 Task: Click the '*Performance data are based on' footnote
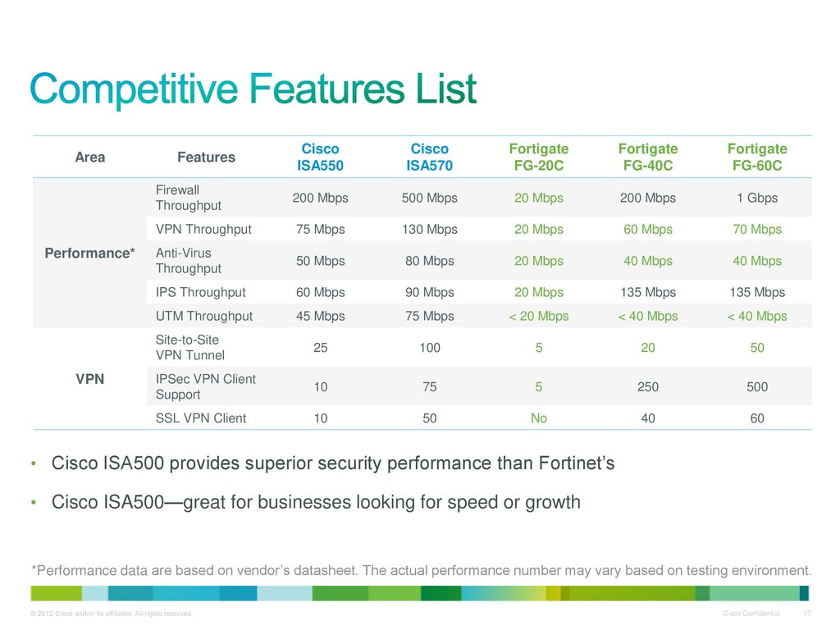(x=422, y=571)
